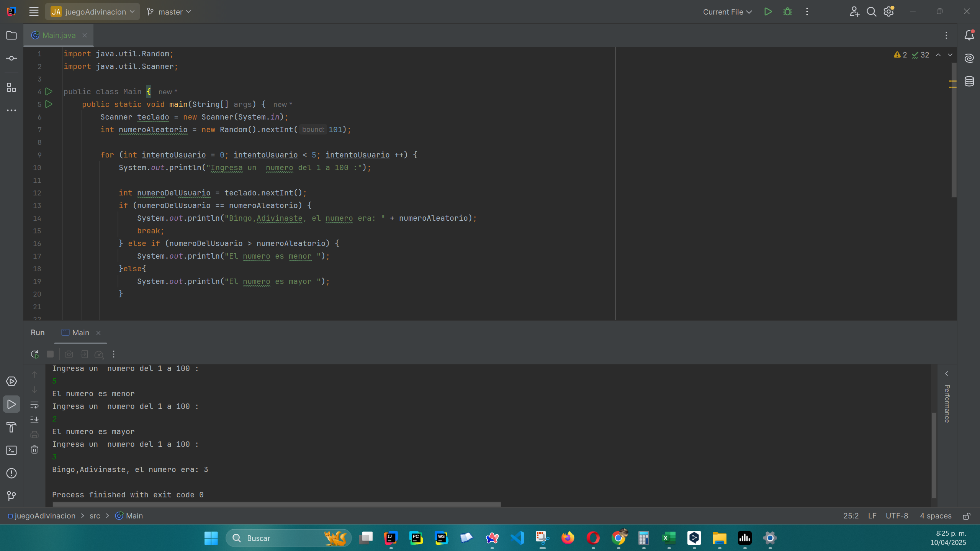Select Main tab in Run panel
980x551 pixels.
pyautogui.click(x=81, y=333)
